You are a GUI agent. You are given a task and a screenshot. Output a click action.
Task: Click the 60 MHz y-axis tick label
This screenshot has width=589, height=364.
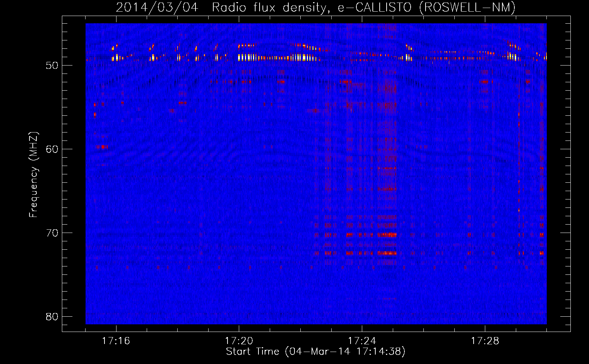point(52,149)
